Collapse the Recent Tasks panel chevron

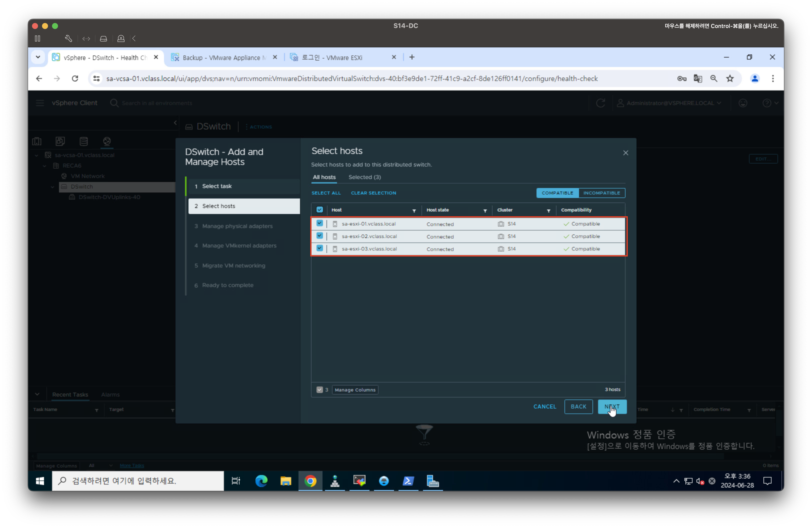(x=37, y=394)
